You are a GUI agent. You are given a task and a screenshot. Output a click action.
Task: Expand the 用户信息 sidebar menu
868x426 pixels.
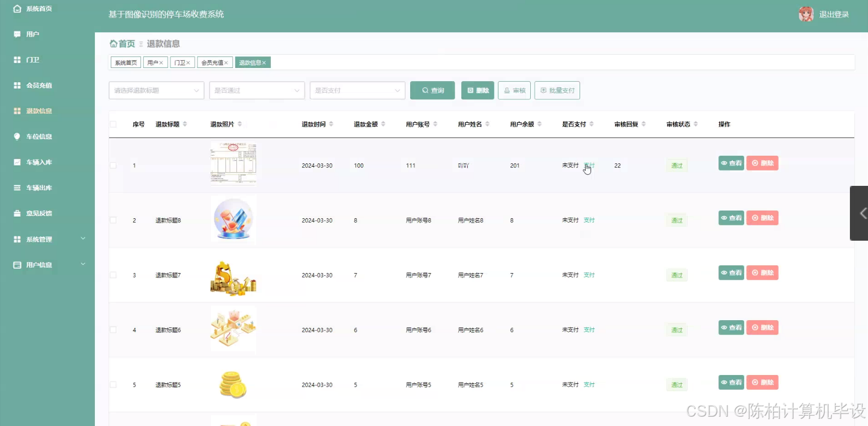83,264
